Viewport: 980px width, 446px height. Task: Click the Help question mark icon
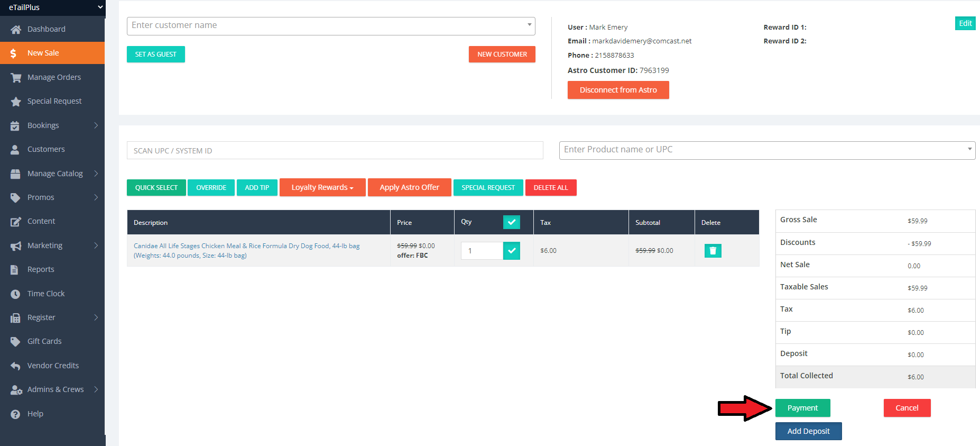point(16,414)
